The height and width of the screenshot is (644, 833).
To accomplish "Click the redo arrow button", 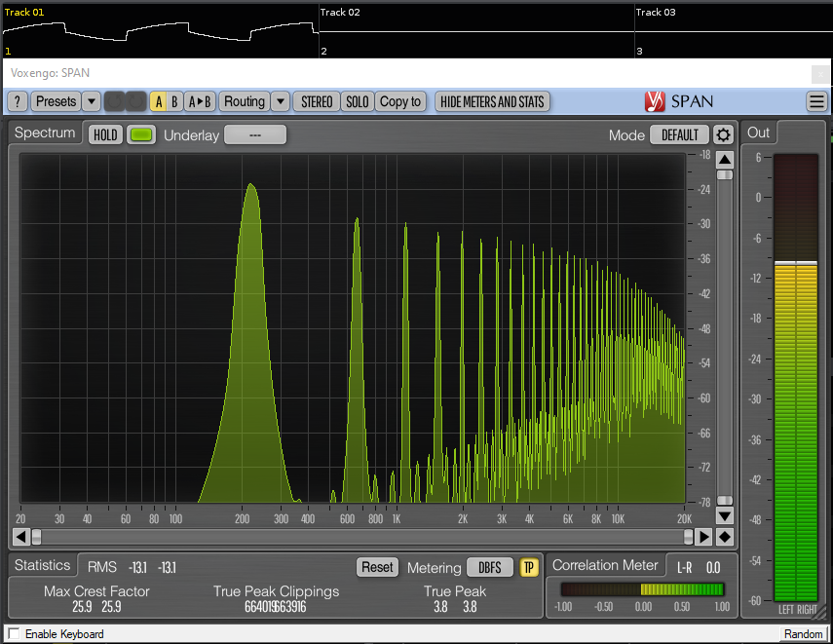I will pos(136,101).
